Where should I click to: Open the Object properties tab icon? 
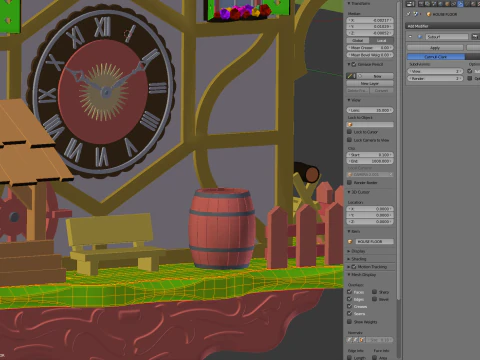(x=447, y=4)
